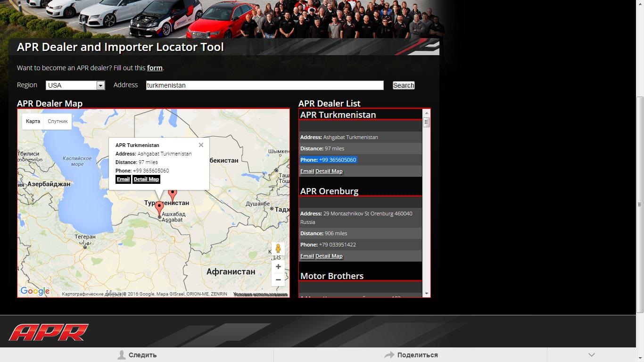The image size is (644, 362).
Task: Zoom in using the map plus icon
Action: [x=278, y=266]
